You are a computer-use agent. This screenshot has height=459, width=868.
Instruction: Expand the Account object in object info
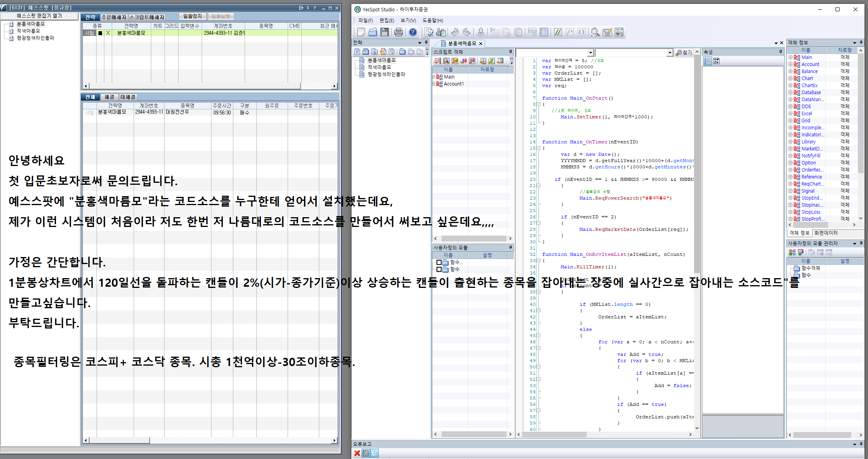pyautogui.click(x=790, y=64)
